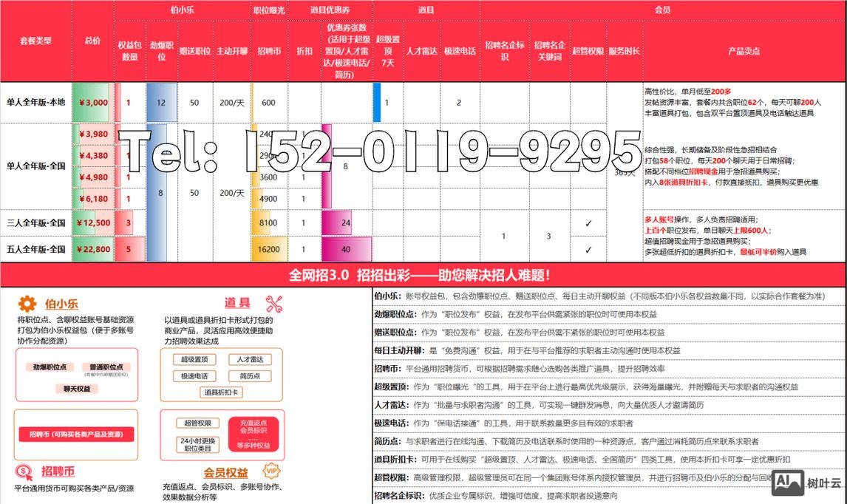Click the 道具折扣卡 chip

[x=221, y=392]
